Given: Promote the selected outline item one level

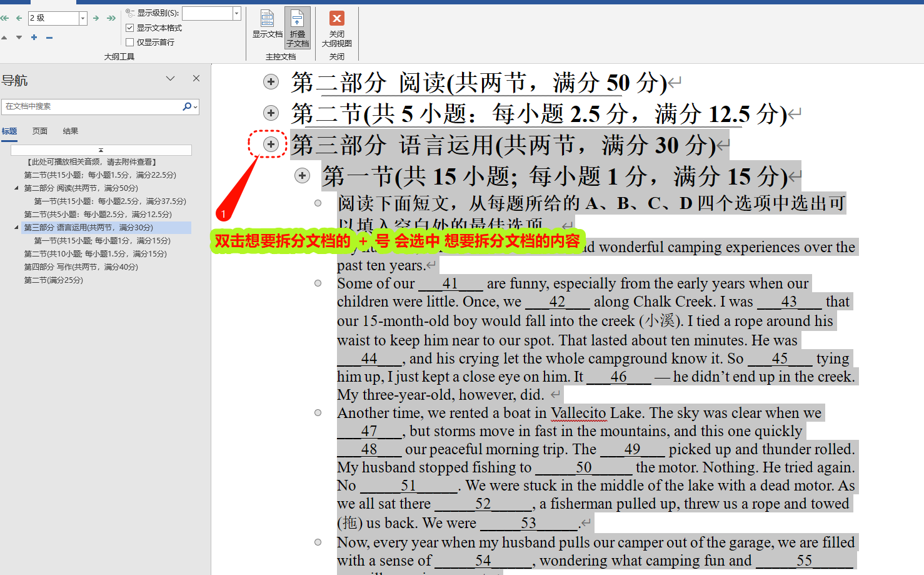Looking at the screenshot, I should pyautogui.click(x=19, y=18).
